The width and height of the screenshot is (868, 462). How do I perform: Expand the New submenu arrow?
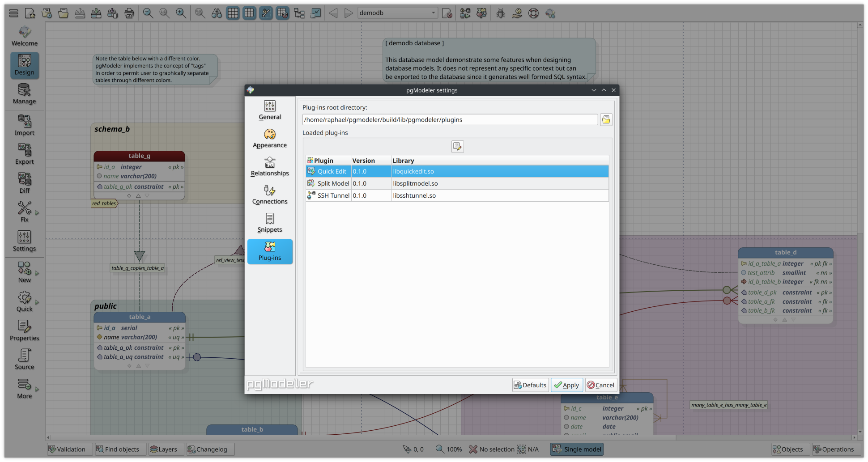[37, 273]
